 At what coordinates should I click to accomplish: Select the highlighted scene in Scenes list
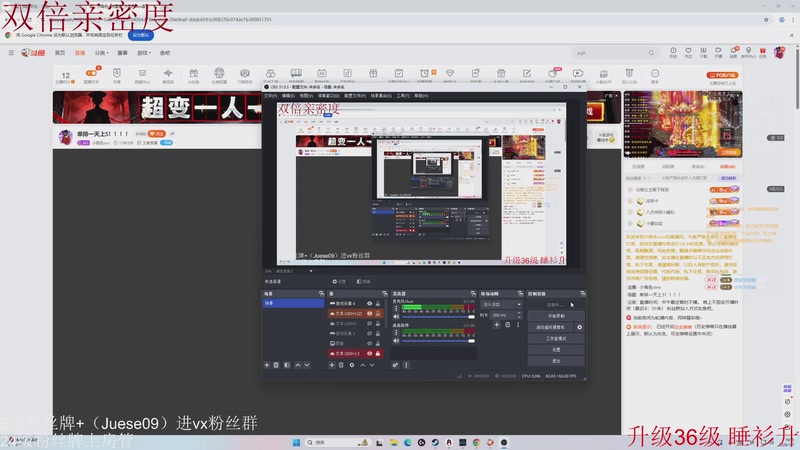(x=293, y=303)
